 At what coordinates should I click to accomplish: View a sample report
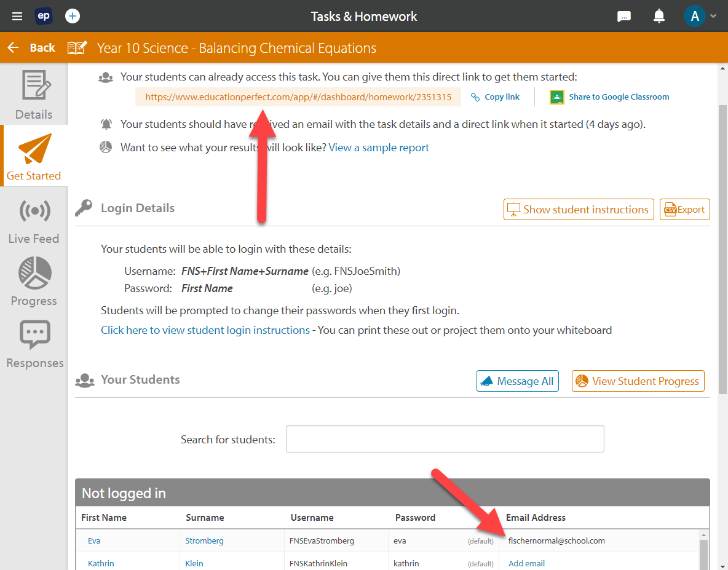(379, 148)
